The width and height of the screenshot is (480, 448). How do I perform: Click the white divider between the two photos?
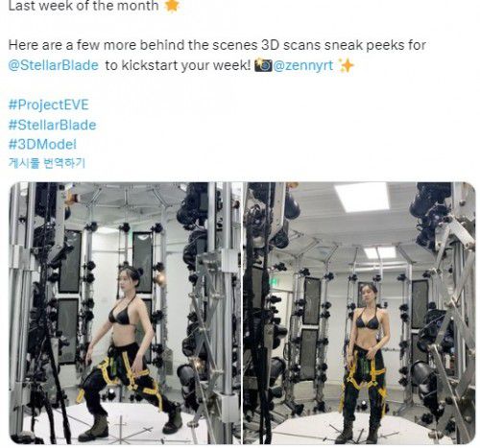point(242,313)
